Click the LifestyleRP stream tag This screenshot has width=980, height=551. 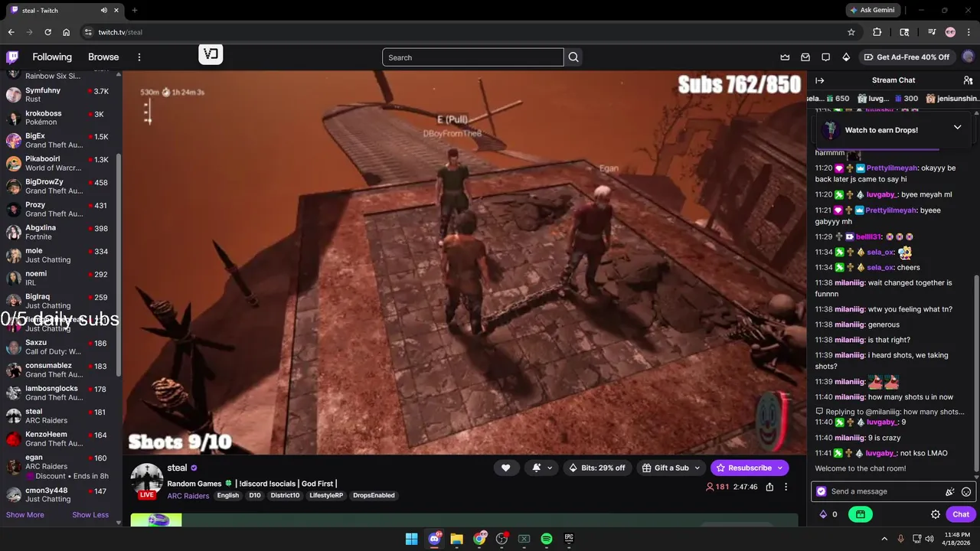click(326, 495)
